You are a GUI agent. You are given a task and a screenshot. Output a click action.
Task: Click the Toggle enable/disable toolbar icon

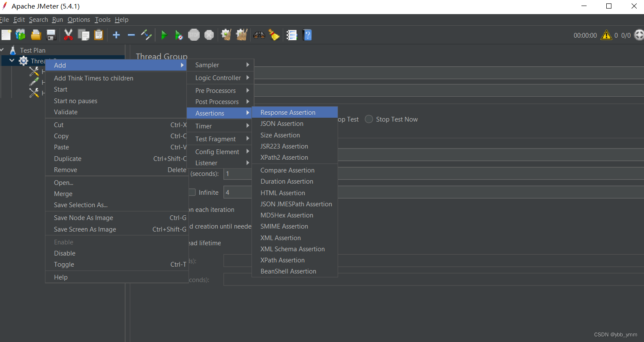146,35
